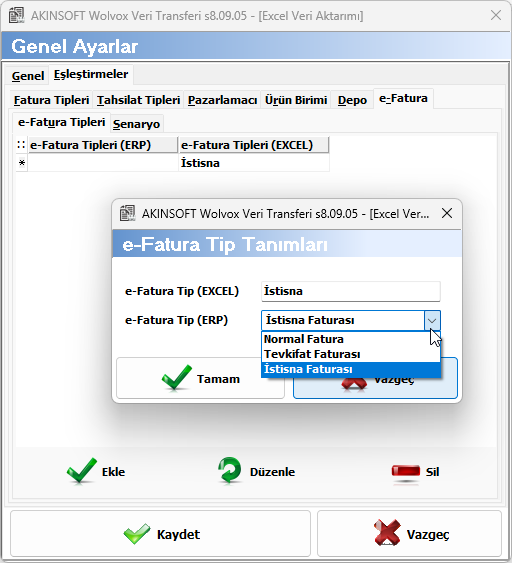
Task: Click the green checkmark icon beside Tamam
Action: pos(177,378)
